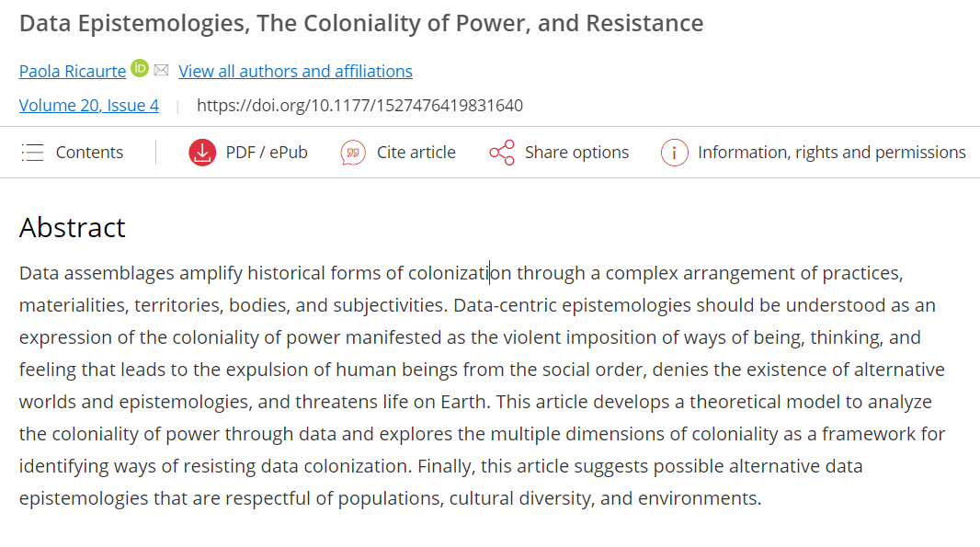980x547 pixels.
Task: Open the Contents menu label
Action: 89,153
